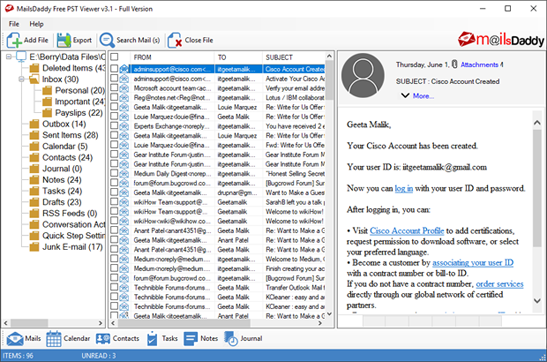Click folder tree scroll right arrow
This screenshot has width=547, height=362.
point(100,323)
